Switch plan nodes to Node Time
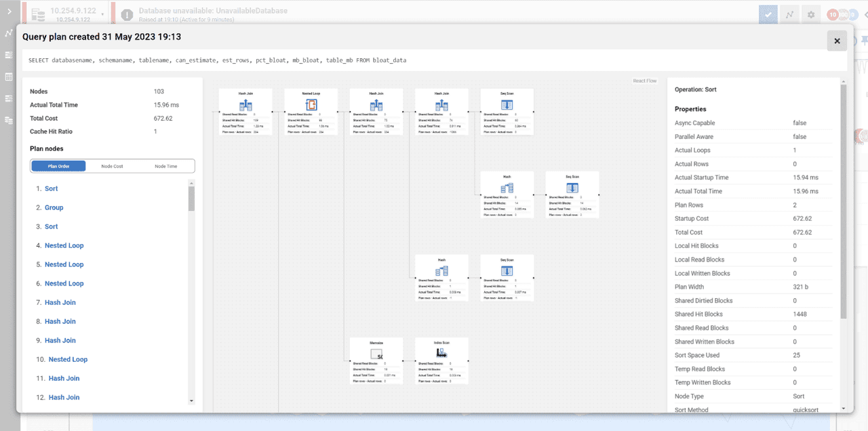Image resolution: width=868 pixels, height=431 pixels. (x=166, y=166)
